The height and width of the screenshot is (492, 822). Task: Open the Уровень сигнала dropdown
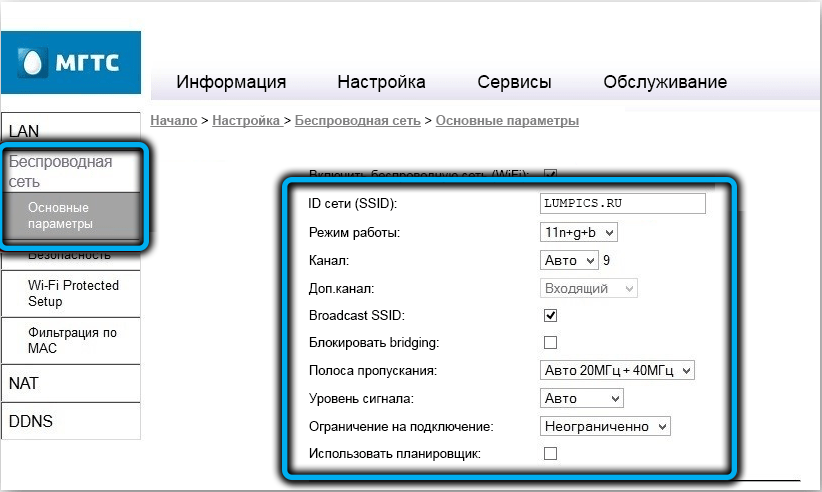[581, 398]
